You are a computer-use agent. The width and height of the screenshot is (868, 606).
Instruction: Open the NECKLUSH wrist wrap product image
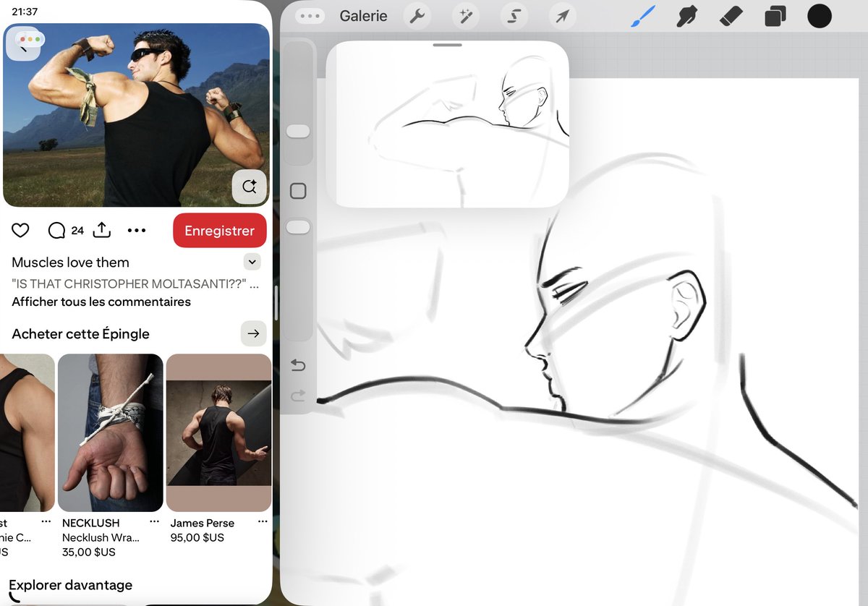(110, 432)
